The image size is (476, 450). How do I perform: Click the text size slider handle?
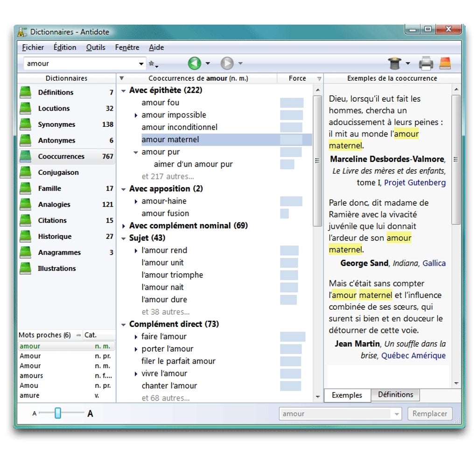58,413
